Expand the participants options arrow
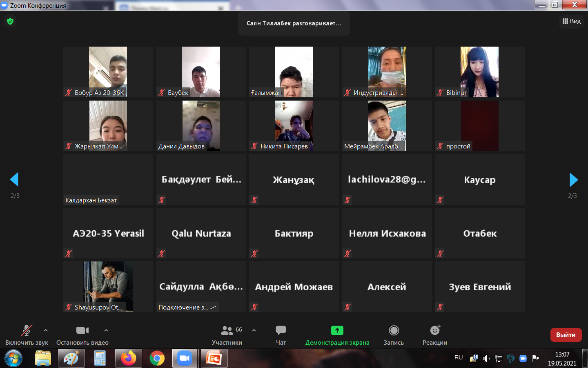588x368 pixels. (254, 330)
